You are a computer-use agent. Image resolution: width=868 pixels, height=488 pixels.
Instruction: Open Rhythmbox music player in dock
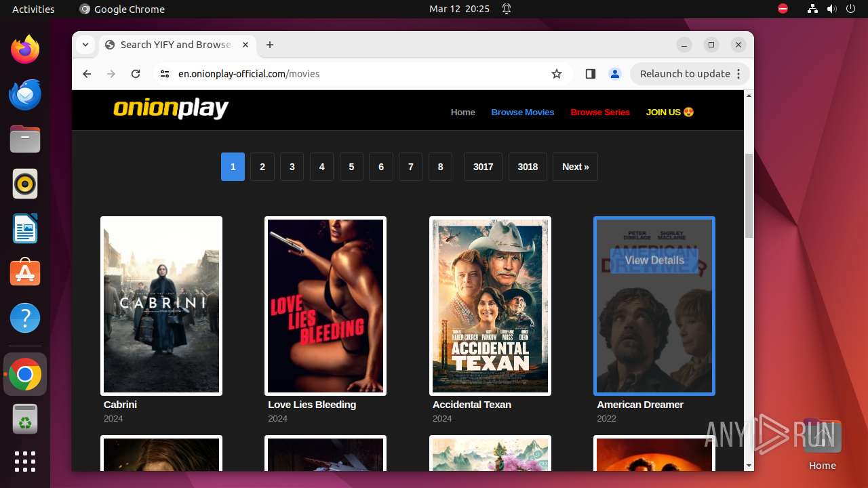click(x=25, y=184)
